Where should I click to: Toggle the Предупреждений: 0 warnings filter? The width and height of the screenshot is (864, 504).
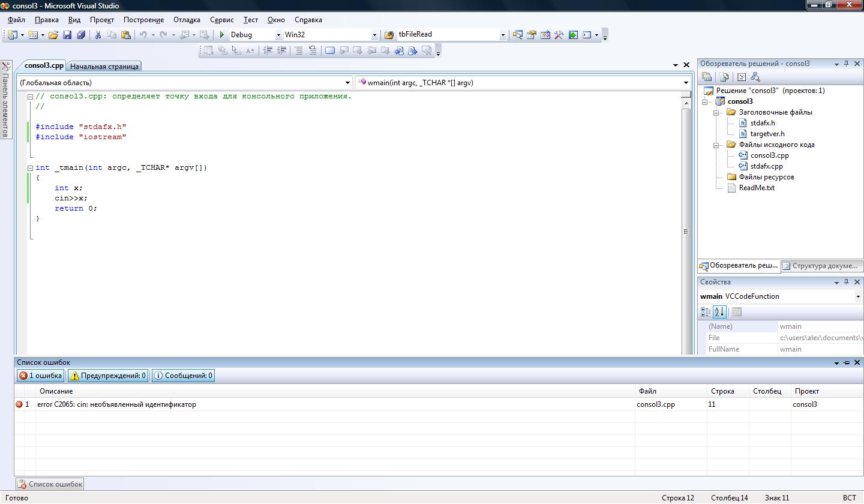pos(108,376)
